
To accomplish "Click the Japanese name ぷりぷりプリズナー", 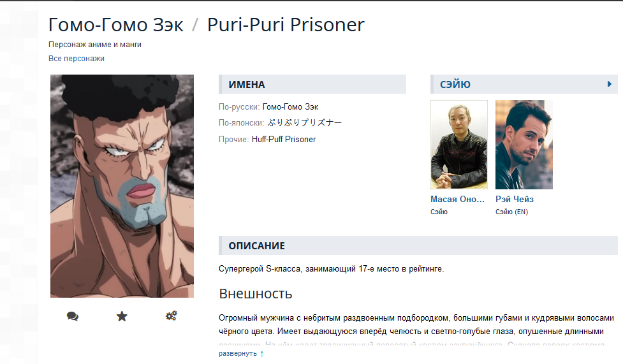I will pos(304,123).
